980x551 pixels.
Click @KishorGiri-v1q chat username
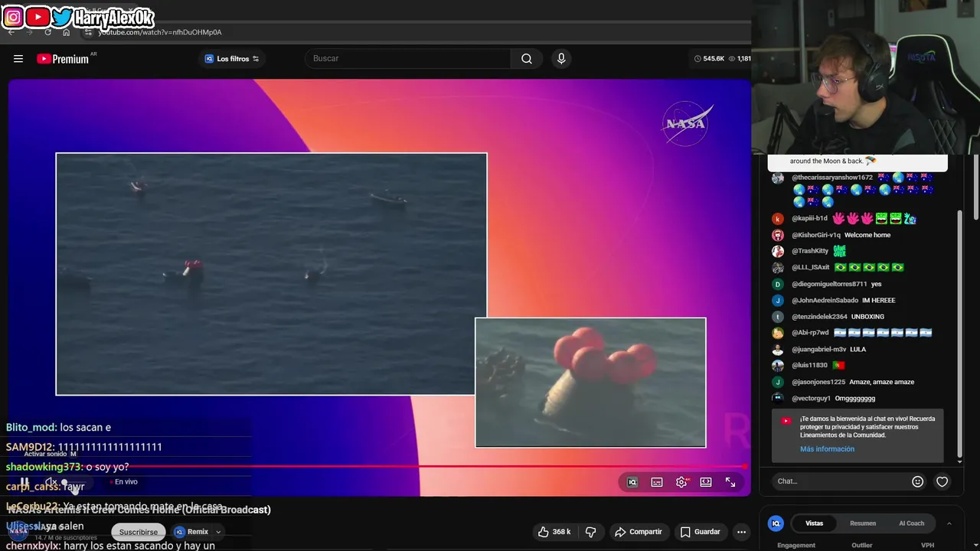tap(816, 235)
